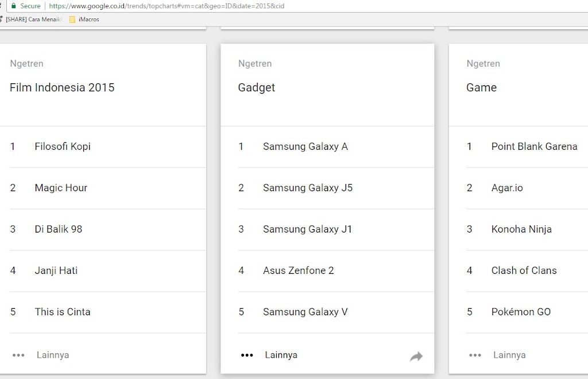Select Samsung Galaxy J5 entry
This screenshot has height=379, width=588.
(x=308, y=188)
